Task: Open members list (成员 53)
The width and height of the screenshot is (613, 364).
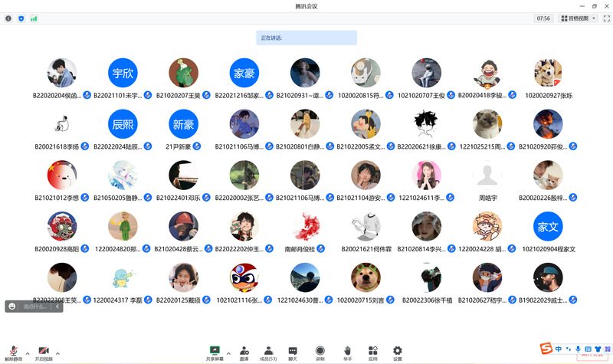Action: (268, 352)
